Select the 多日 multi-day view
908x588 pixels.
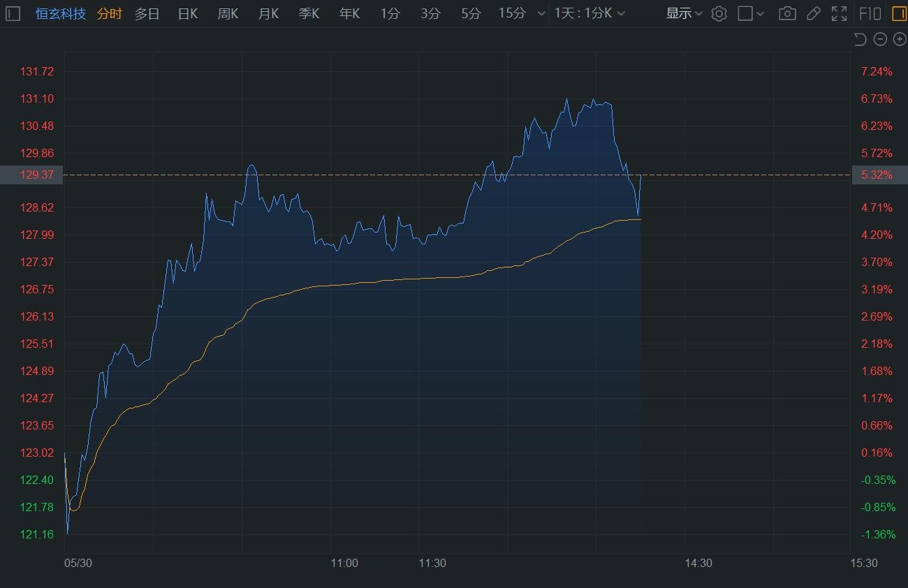coord(147,13)
